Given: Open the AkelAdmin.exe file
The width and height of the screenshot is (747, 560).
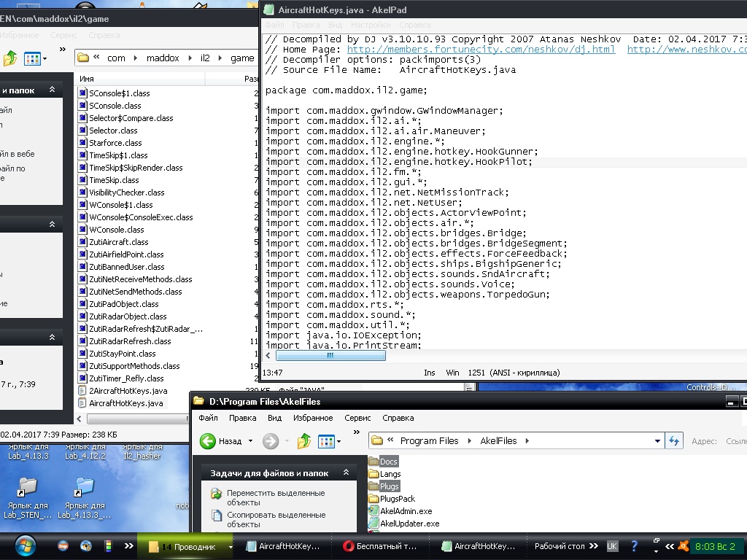Looking at the screenshot, I should coord(406,511).
